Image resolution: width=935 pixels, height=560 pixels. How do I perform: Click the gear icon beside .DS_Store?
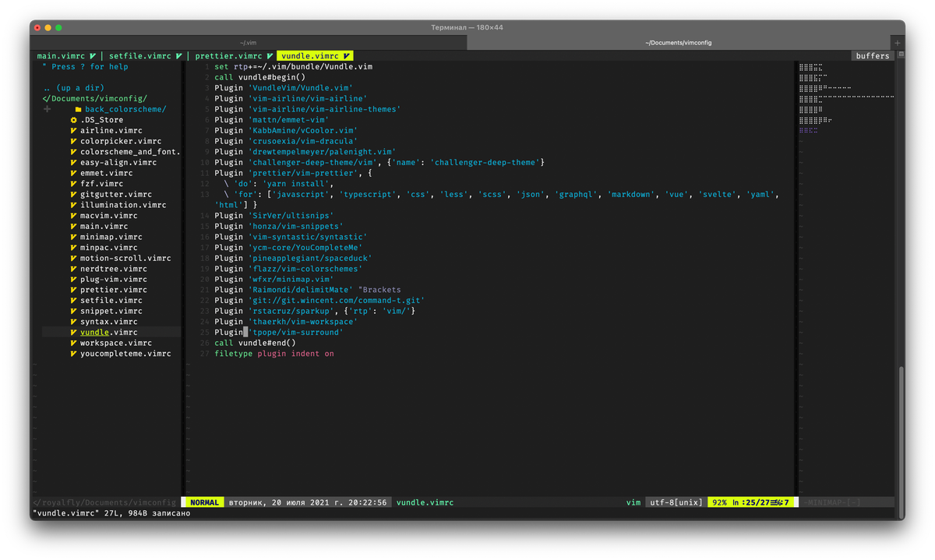pos(74,120)
